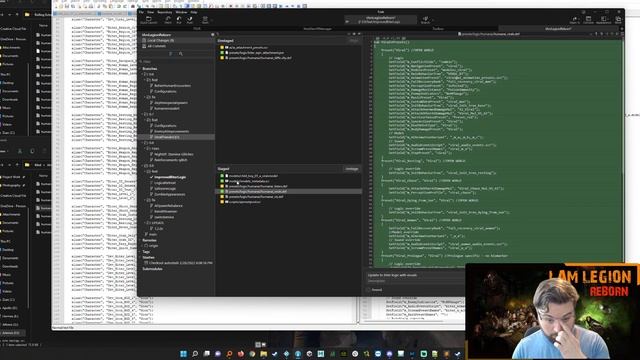Click the Pull toolbar button
The image size is (640, 360).
[179, 20]
